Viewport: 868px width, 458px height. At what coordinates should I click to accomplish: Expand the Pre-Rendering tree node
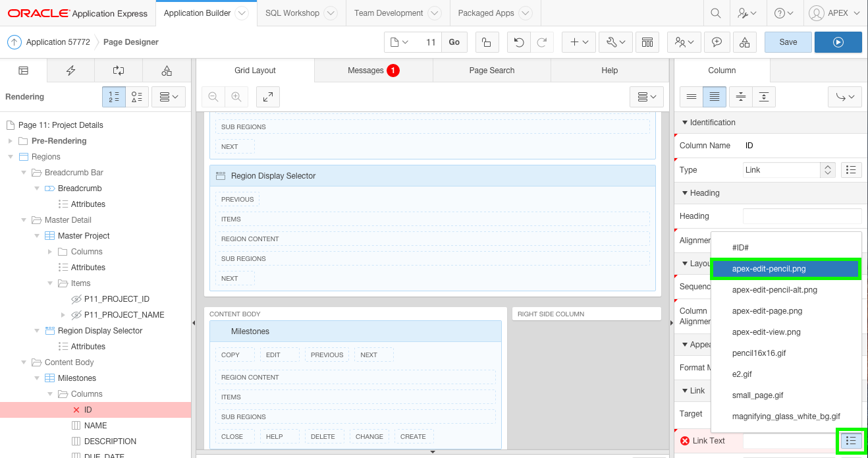click(10, 141)
